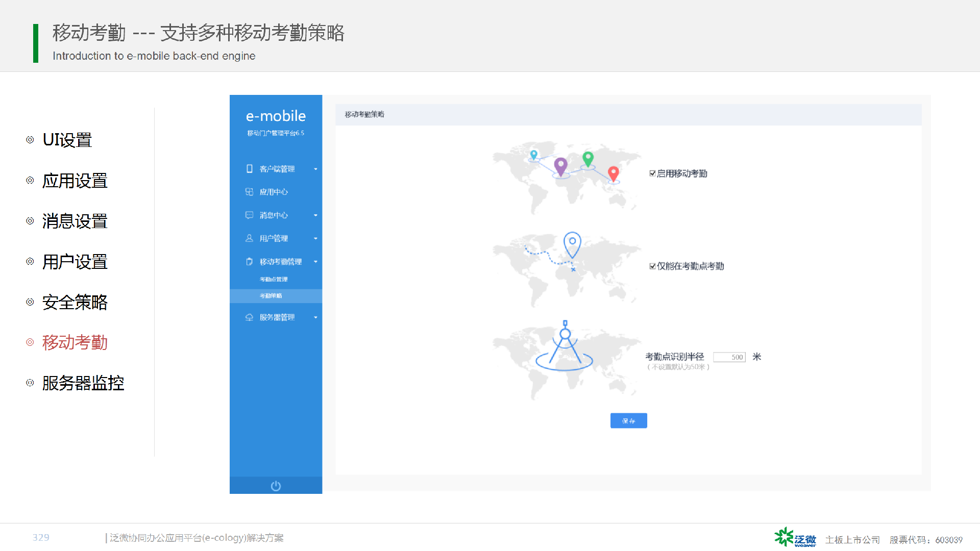Click the red 移动考勤 outline item
The height and width of the screenshot is (551, 980).
(75, 342)
